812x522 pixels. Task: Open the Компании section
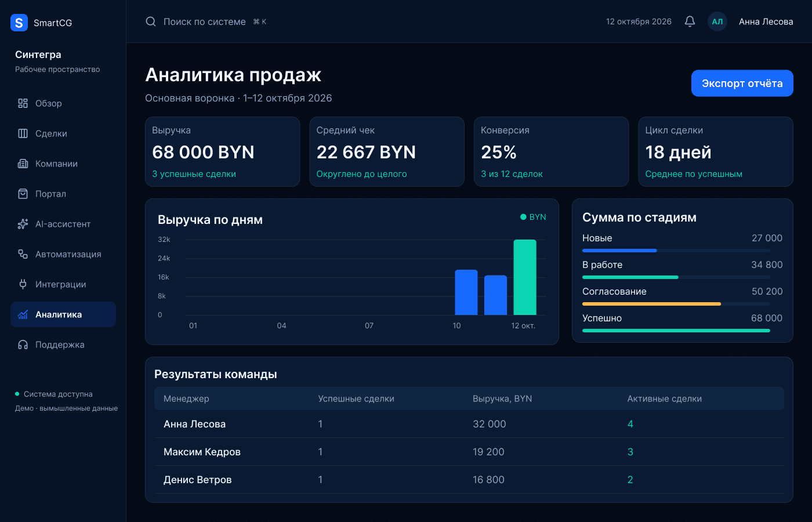pos(63,164)
